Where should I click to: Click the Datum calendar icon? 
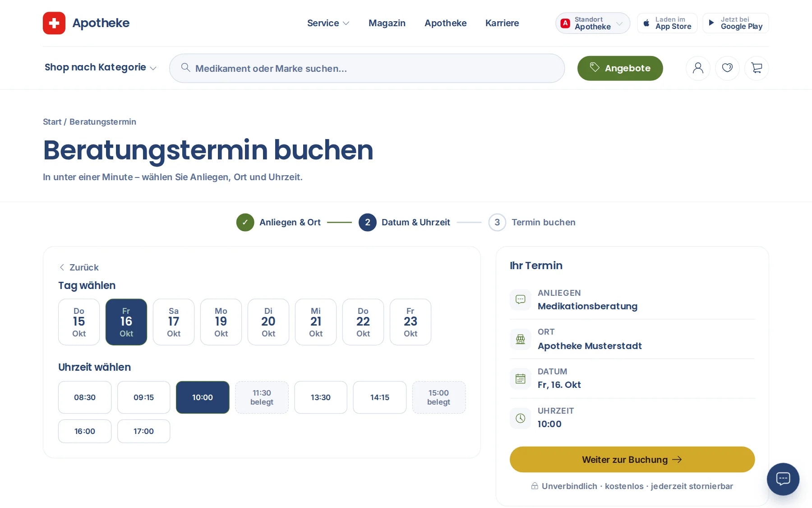point(521,378)
